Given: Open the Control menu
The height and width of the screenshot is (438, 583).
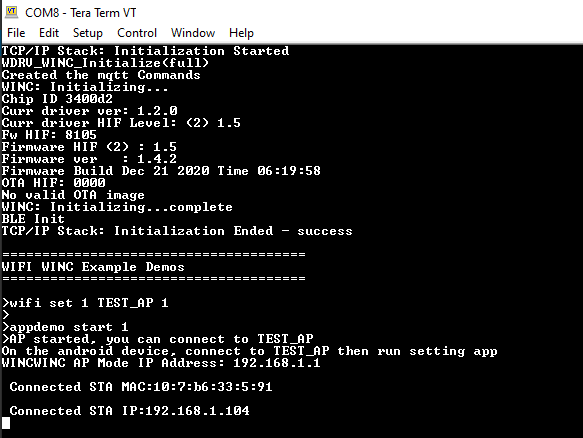Looking at the screenshot, I should (137, 33).
